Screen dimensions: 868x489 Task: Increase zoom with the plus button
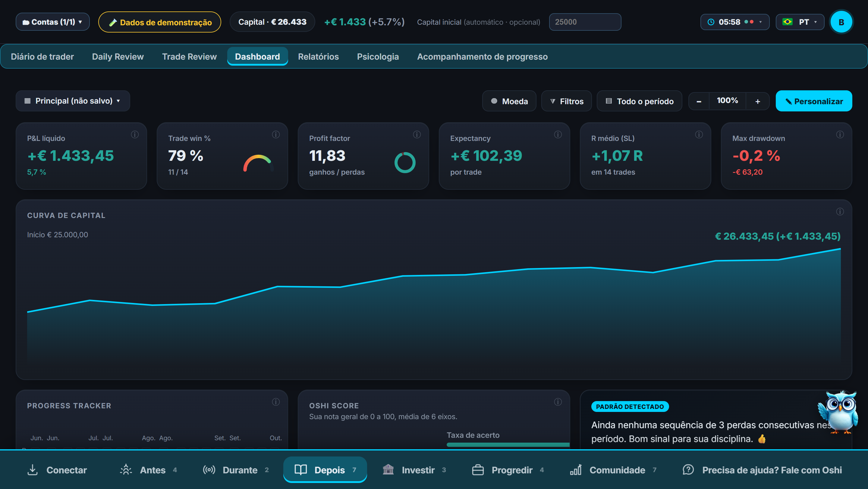click(x=757, y=101)
